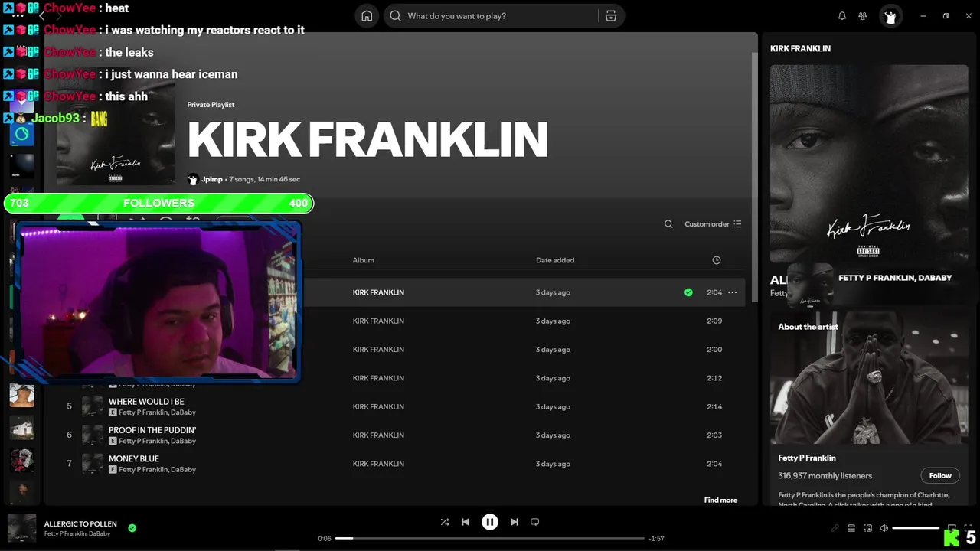The width and height of the screenshot is (980, 551).
Task: Open the three-dot app menu in top-left corner
Action: click(x=18, y=16)
